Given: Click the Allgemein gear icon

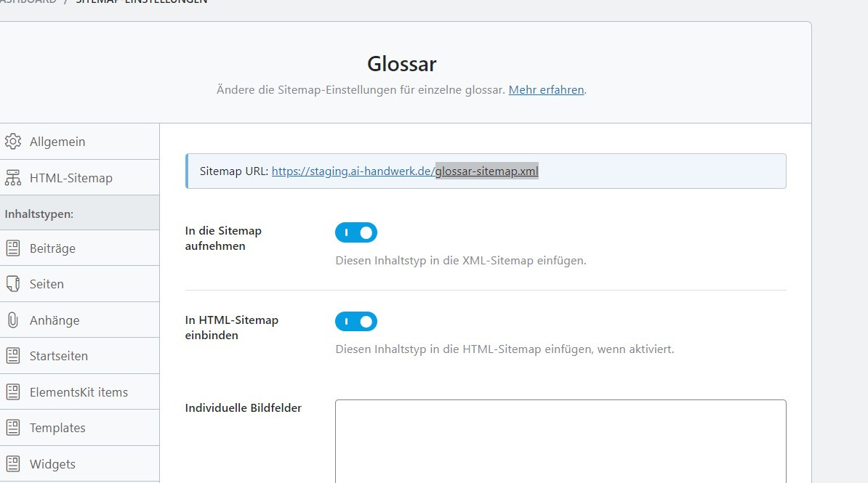Looking at the screenshot, I should (x=12, y=142).
